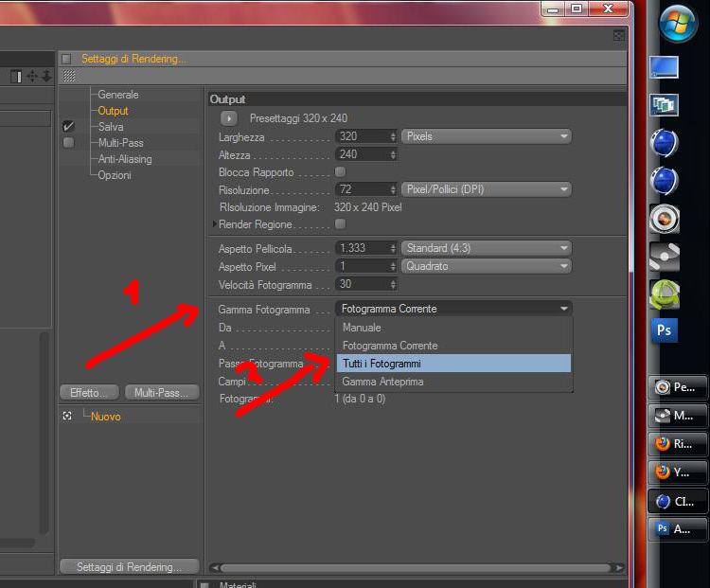The image size is (710, 588).
Task: Click the Effetto... button
Action: coord(89,393)
